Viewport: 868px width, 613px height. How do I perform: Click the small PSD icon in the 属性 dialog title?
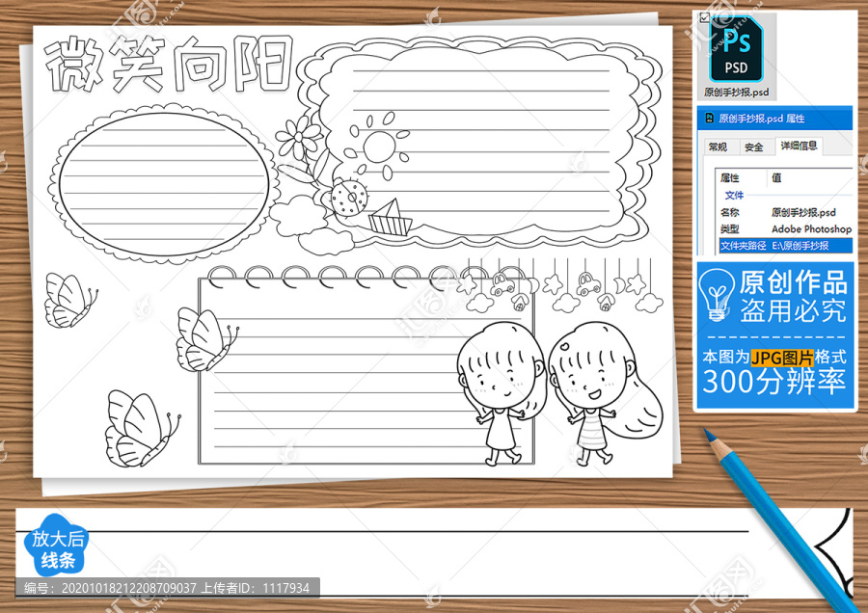pyautogui.click(x=709, y=118)
